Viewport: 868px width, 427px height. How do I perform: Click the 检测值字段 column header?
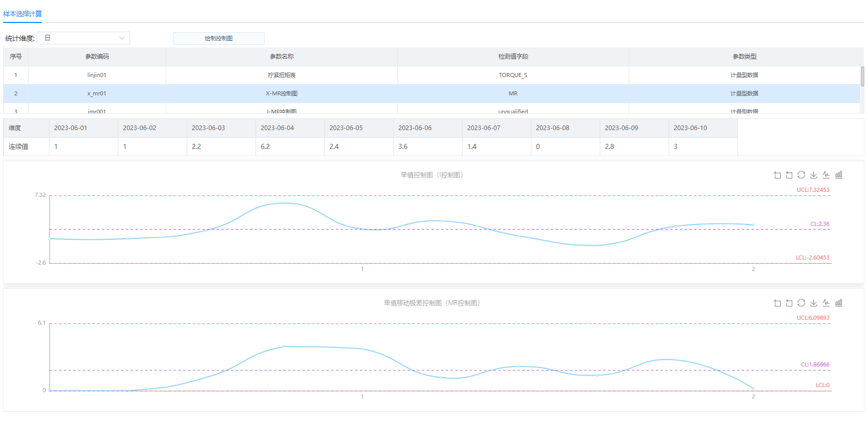tap(513, 57)
